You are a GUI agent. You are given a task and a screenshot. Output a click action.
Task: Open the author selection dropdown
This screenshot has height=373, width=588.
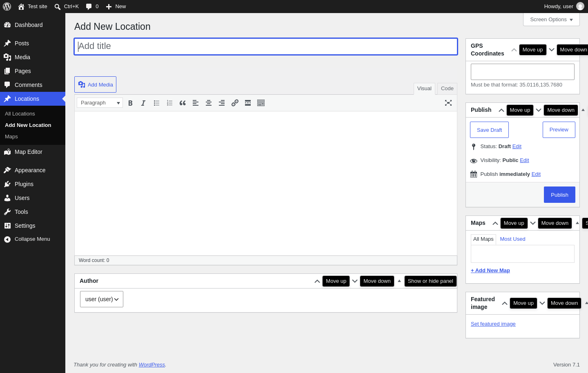(x=102, y=299)
